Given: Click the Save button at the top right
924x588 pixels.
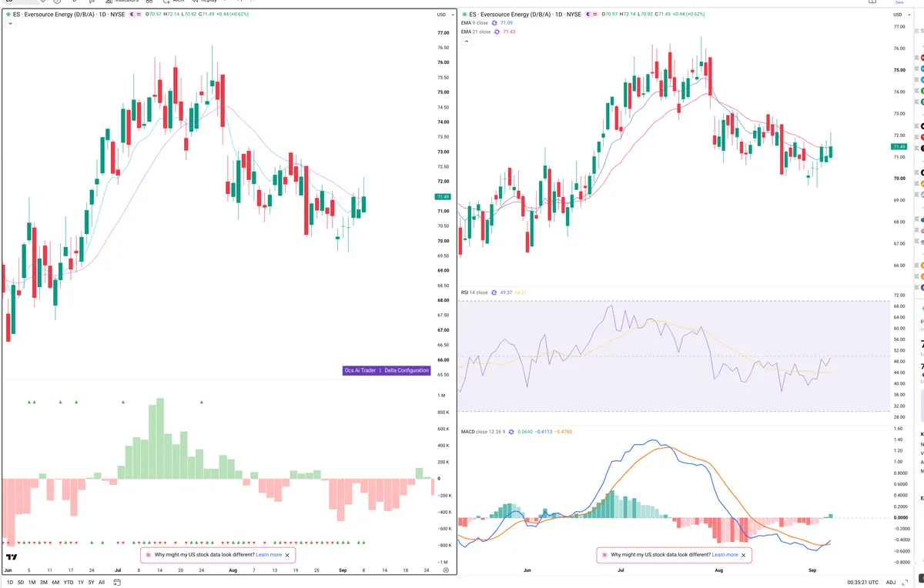Looking at the screenshot, I should [900, 2].
